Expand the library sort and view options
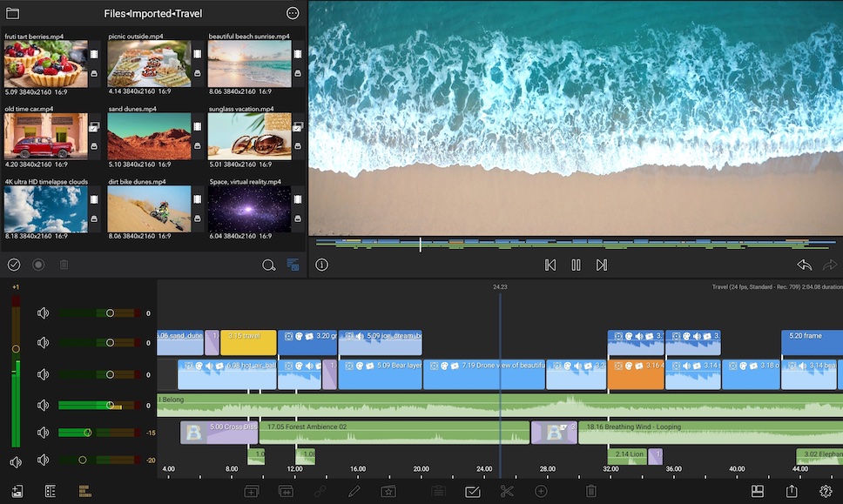The height and width of the screenshot is (504, 843). [293, 265]
